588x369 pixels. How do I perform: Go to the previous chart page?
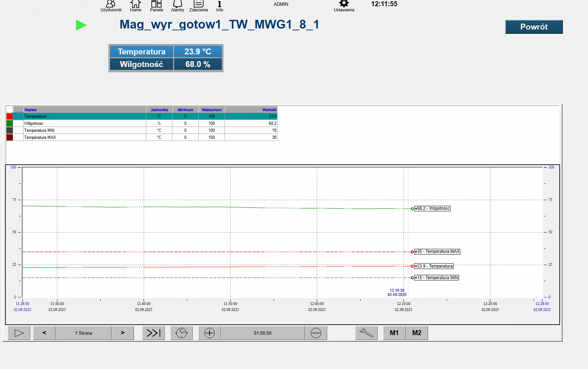click(44, 333)
